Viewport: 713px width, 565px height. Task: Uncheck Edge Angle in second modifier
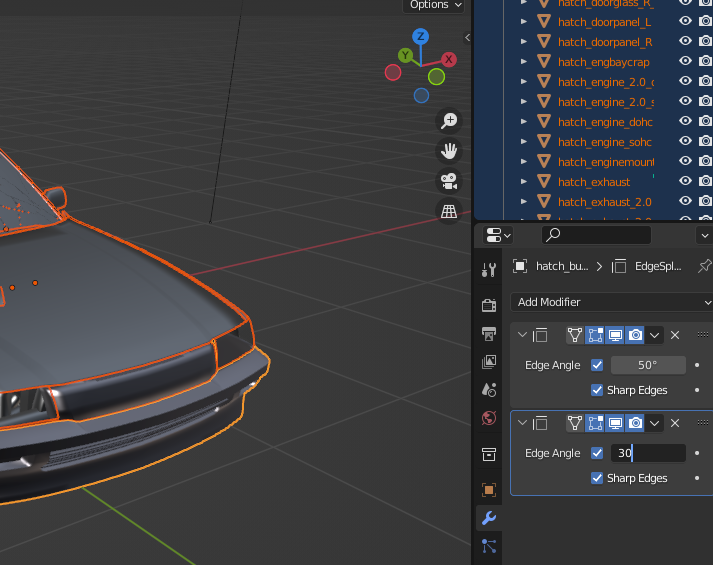[597, 453]
